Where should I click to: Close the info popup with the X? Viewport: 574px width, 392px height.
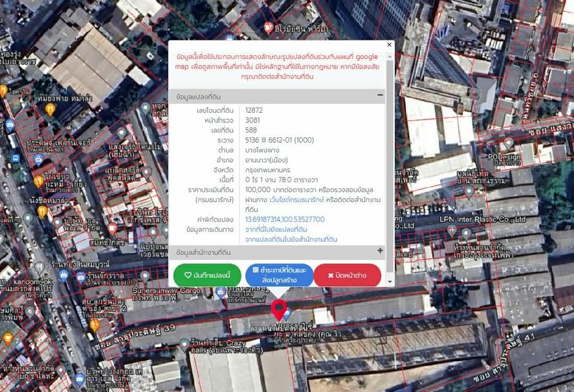(x=389, y=45)
